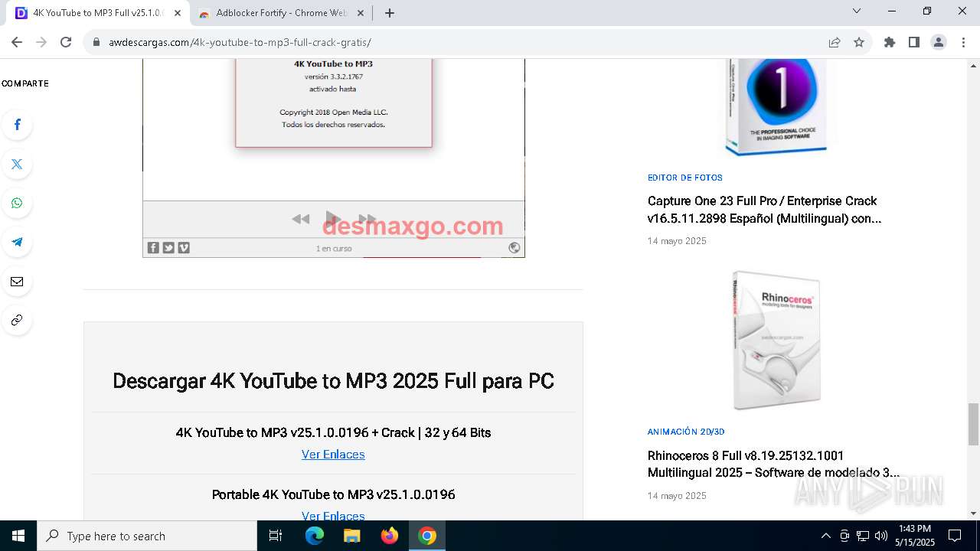This screenshot has height=551, width=980.
Task: Go forward in browser history
Action: pos(41,42)
